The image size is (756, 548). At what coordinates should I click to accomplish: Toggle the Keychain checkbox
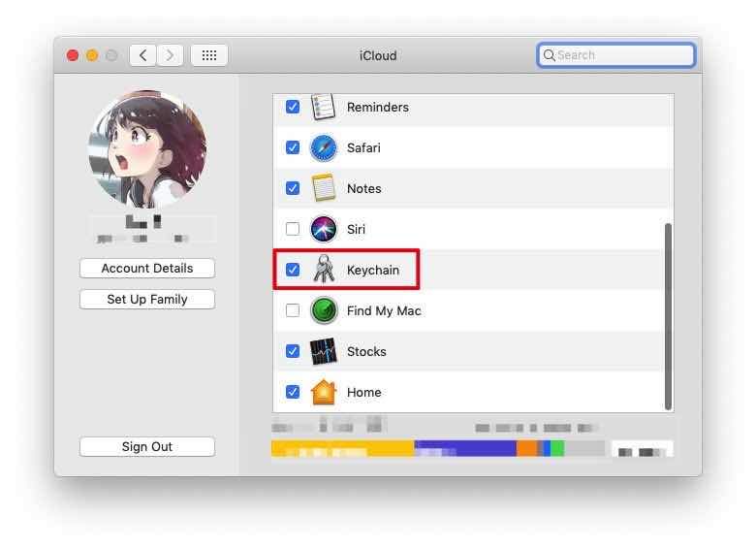pyautogui.click(x=293, y=270)
